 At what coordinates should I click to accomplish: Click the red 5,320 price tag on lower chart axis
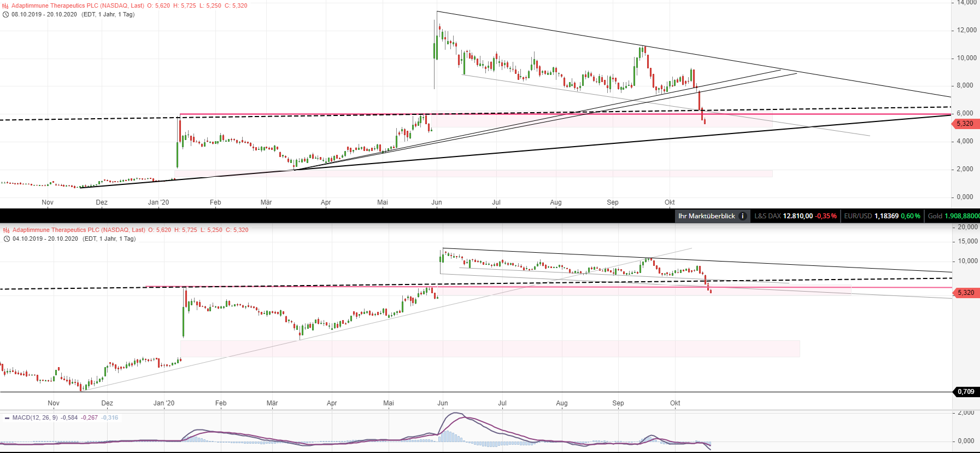(x=966, y=293)
